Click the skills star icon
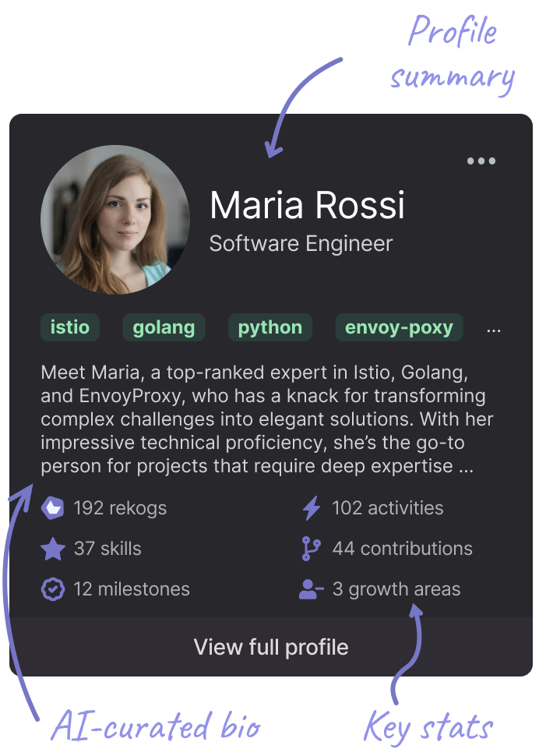 pyautogui.click(x=53, y=549)
